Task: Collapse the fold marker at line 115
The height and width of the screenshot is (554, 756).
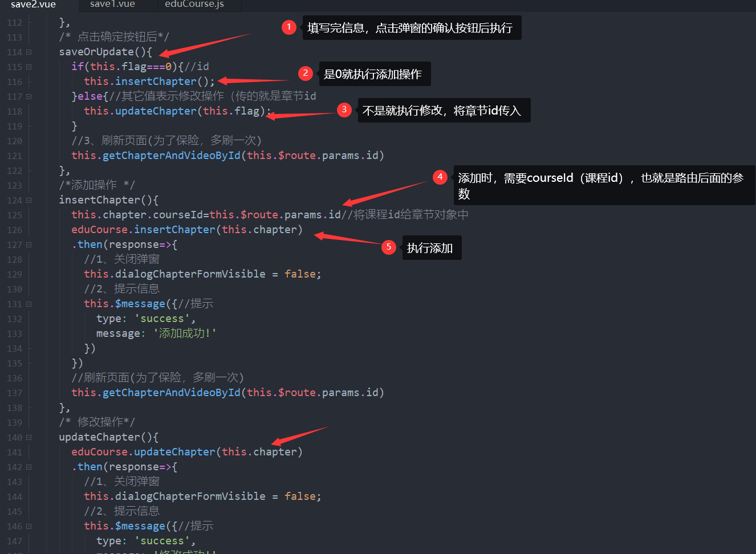Action: [x=29, y=67]
